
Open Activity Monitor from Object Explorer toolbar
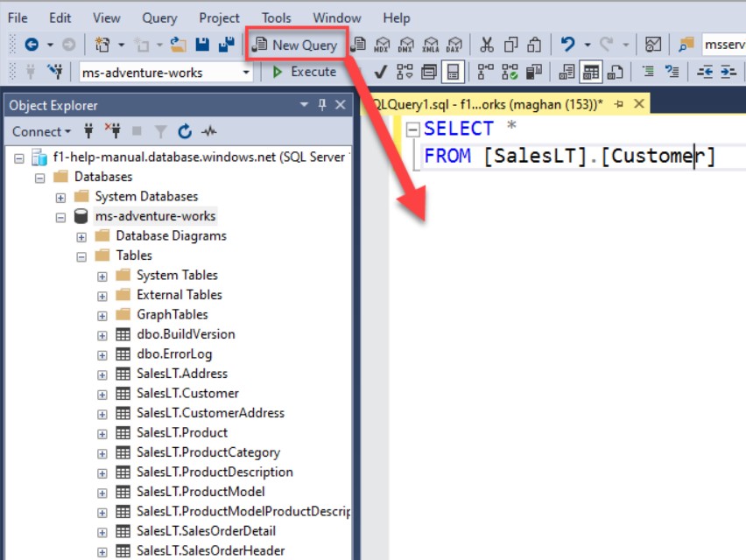[209, 130]
